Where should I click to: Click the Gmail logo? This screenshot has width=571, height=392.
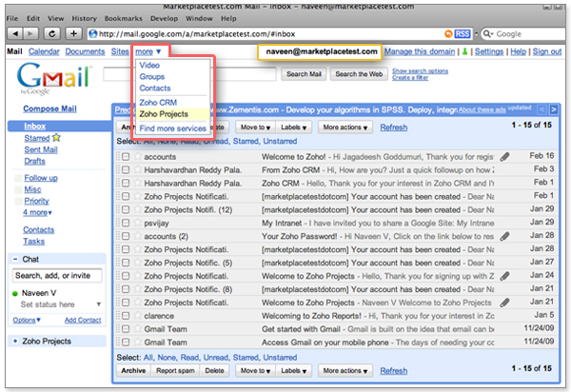tap(53, 78)
